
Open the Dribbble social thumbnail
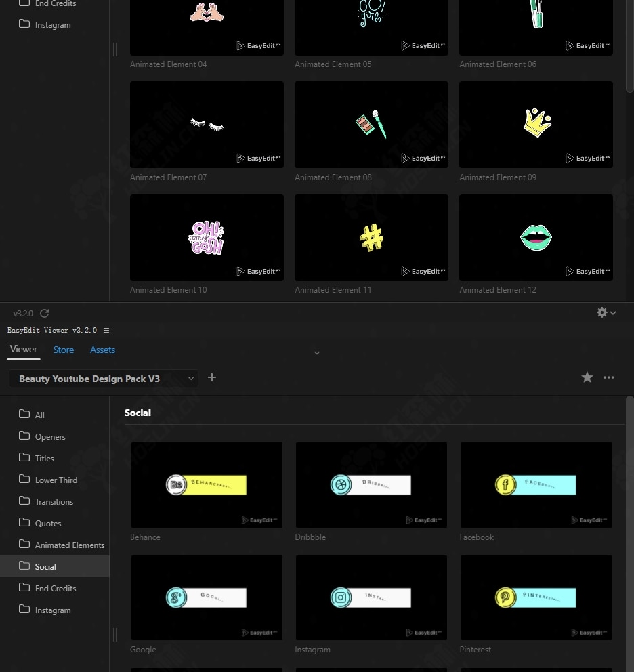[x=371, y=485]
